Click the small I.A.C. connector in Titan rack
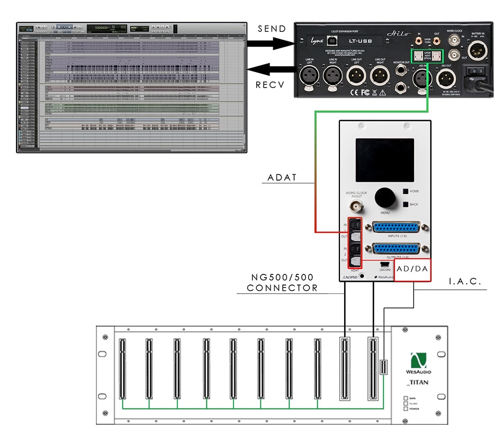This screenshot has width=504, height=445. (383, 367)
